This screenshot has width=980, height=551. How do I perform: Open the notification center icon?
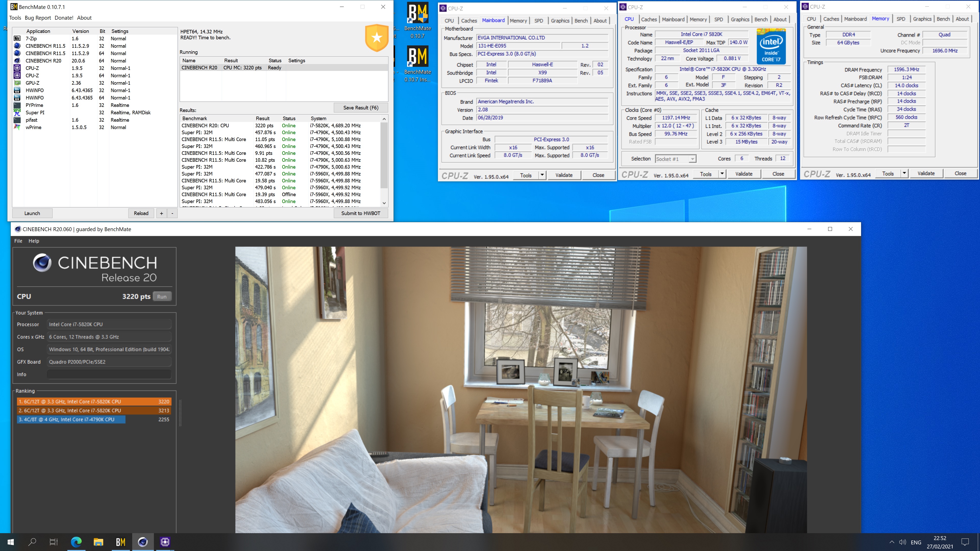[965, 542]
